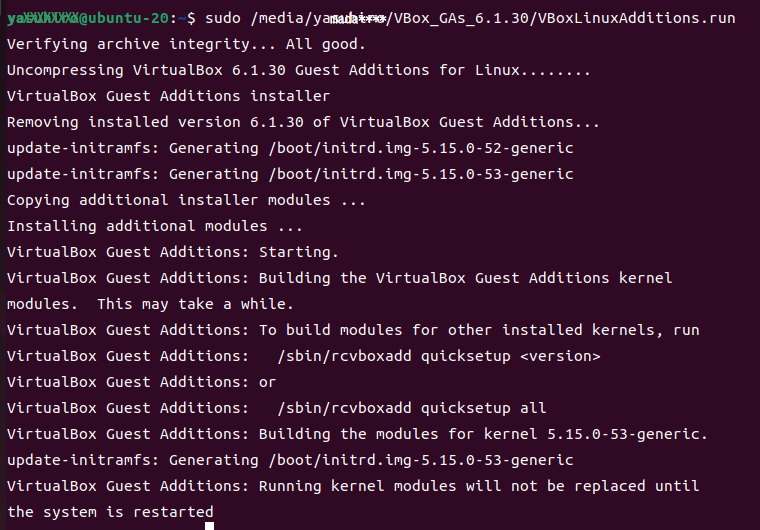This screenshot has height=530, width=760.
Task: Click the sudo word in the command
Action: pyautogui.click(x=222, y=18)
